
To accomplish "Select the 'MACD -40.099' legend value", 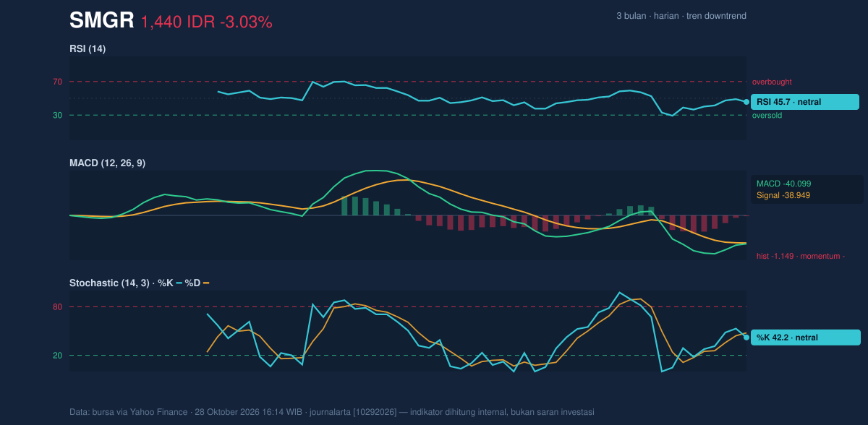I will (x=784, y=184).
